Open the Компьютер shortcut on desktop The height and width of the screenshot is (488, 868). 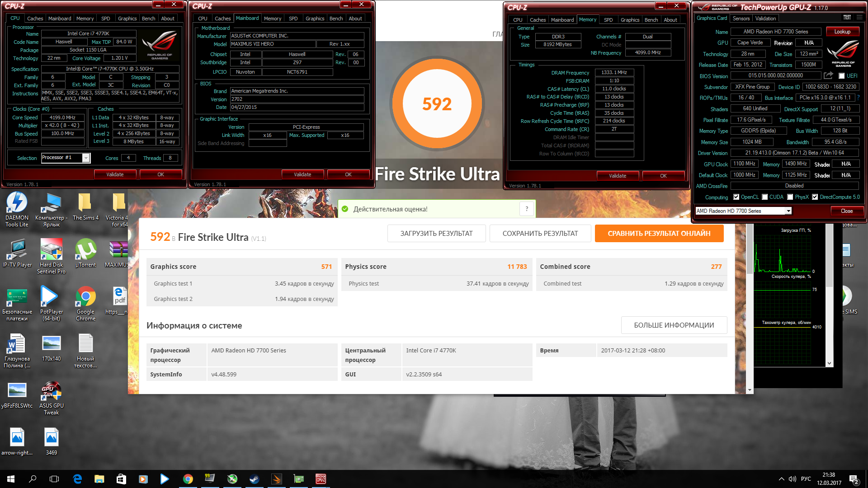[51, 209]
